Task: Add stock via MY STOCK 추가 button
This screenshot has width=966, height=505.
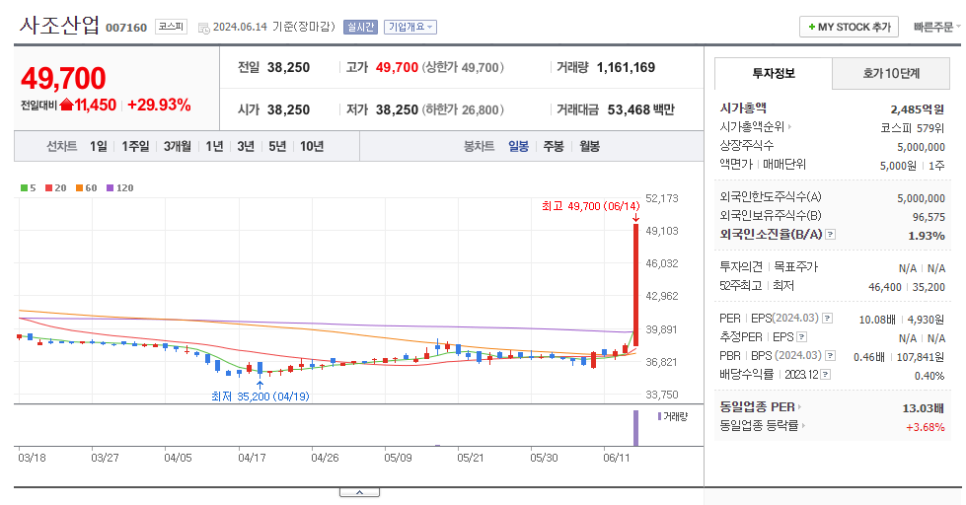Action: click(x=849, y=27)
